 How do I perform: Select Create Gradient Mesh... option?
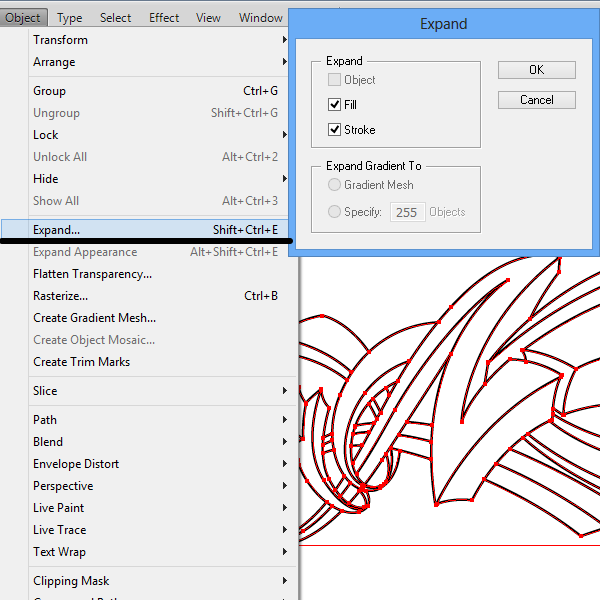click(94, 318)
